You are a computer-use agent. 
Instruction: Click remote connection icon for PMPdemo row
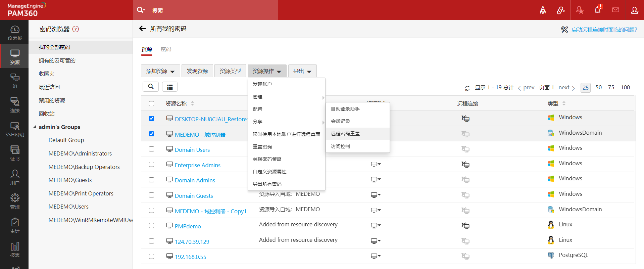[x=465, y=225]
